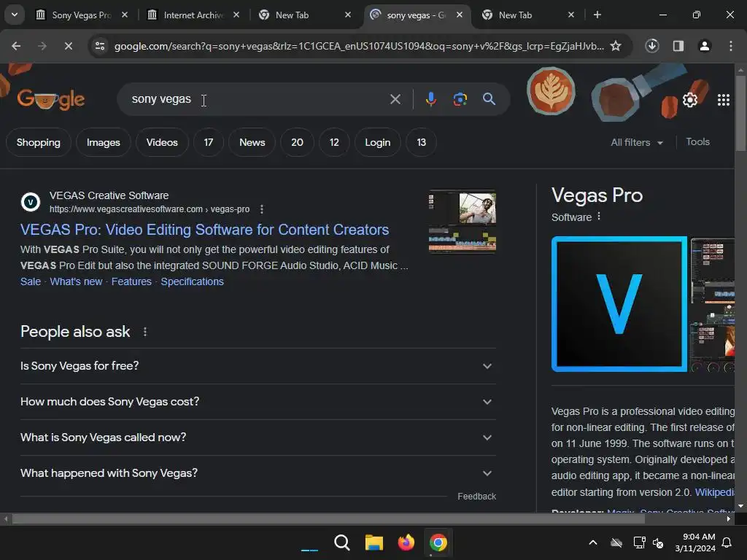Image resolution: width=747 pixels, height=560 pixels.
Task: Go back to previous page
Action: tap(16, 46)
